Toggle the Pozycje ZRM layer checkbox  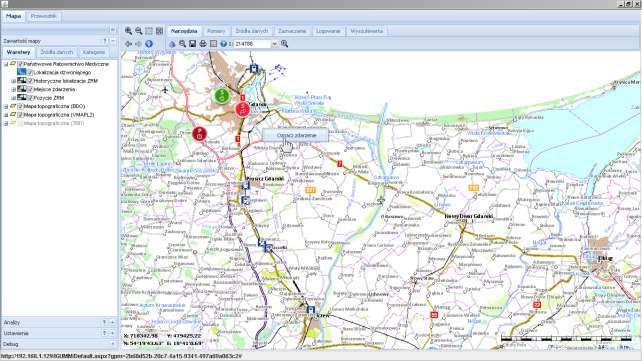30,98
